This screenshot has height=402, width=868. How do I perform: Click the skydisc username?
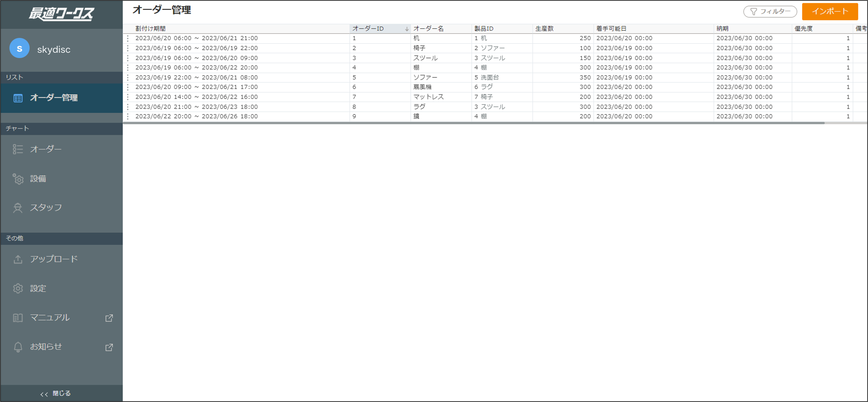click(54, 49)
